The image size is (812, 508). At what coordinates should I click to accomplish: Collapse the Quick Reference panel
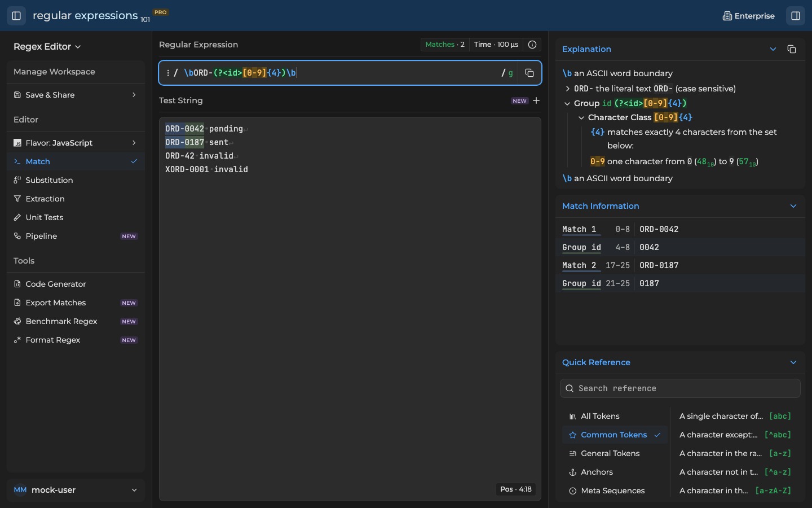[x=794, y=362]
